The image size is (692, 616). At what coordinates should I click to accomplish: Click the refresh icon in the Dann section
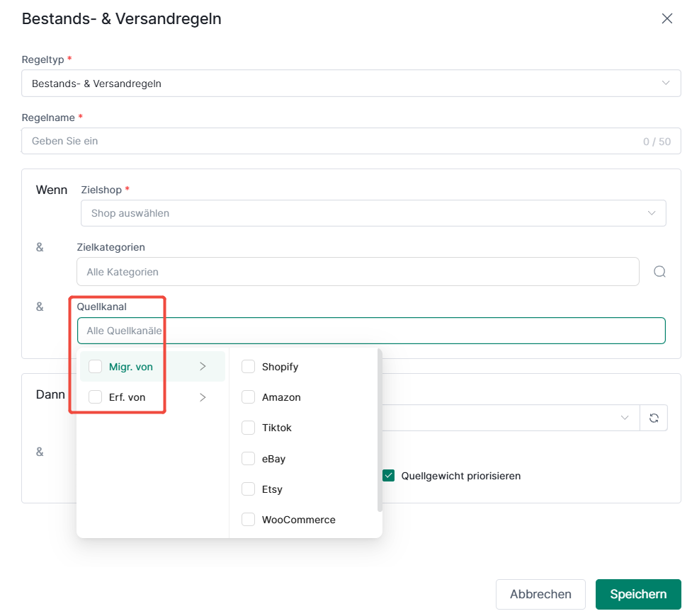click(x=654, y=418)
